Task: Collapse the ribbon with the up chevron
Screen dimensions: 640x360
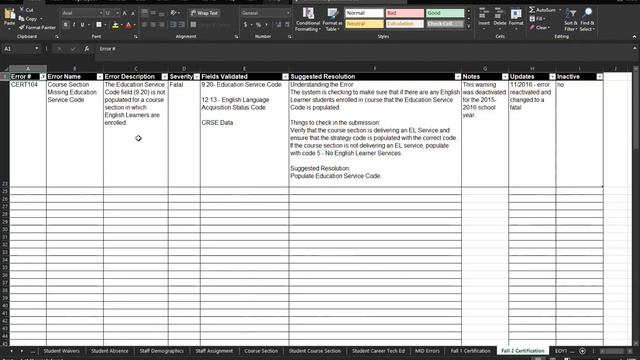Action: pos(634,37)
